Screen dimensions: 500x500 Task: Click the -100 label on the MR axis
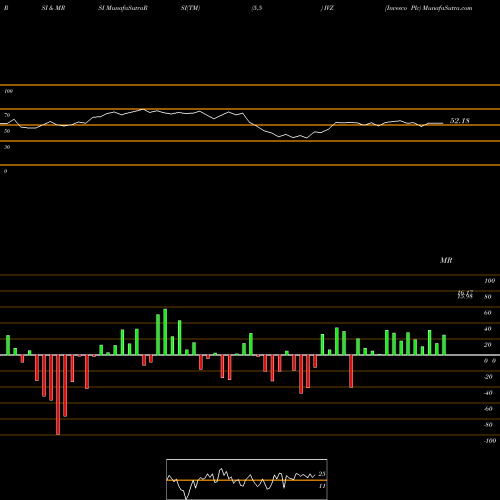pos(490,441)
